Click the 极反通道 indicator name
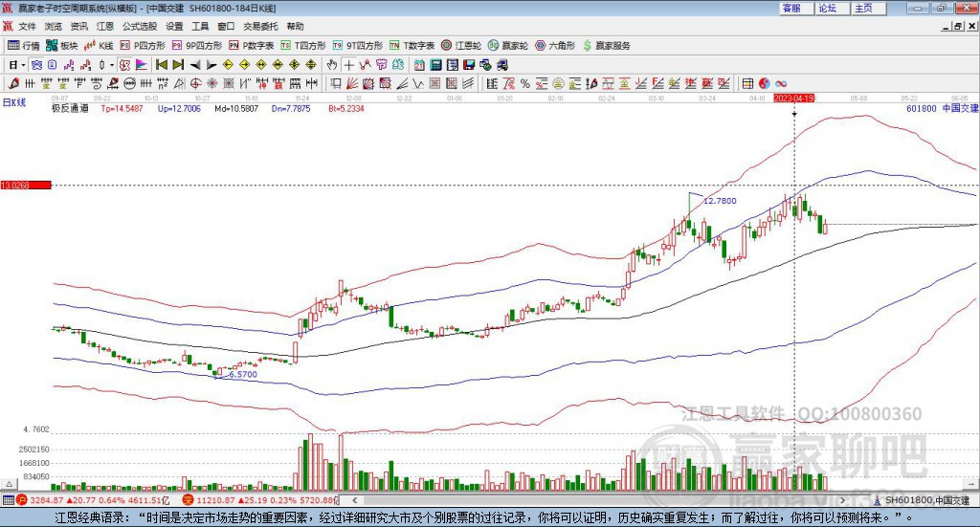Image resolution: width=980 pixels, height=527 pixels. (x=70, y=108)
